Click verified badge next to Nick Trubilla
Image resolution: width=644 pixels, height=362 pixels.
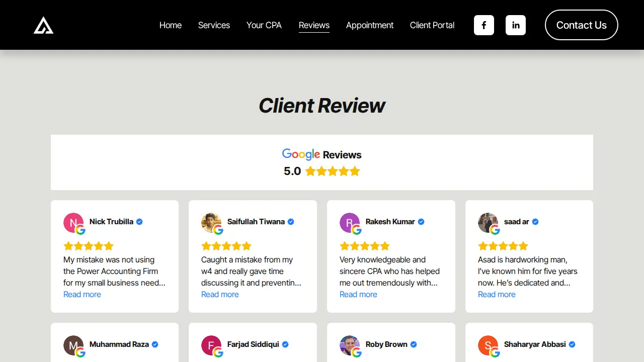pos(139,222)
